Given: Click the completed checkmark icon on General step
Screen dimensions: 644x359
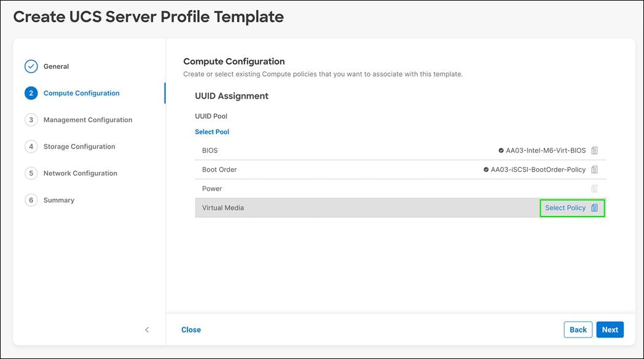Looking at the screenshot, I should point(31,66).
